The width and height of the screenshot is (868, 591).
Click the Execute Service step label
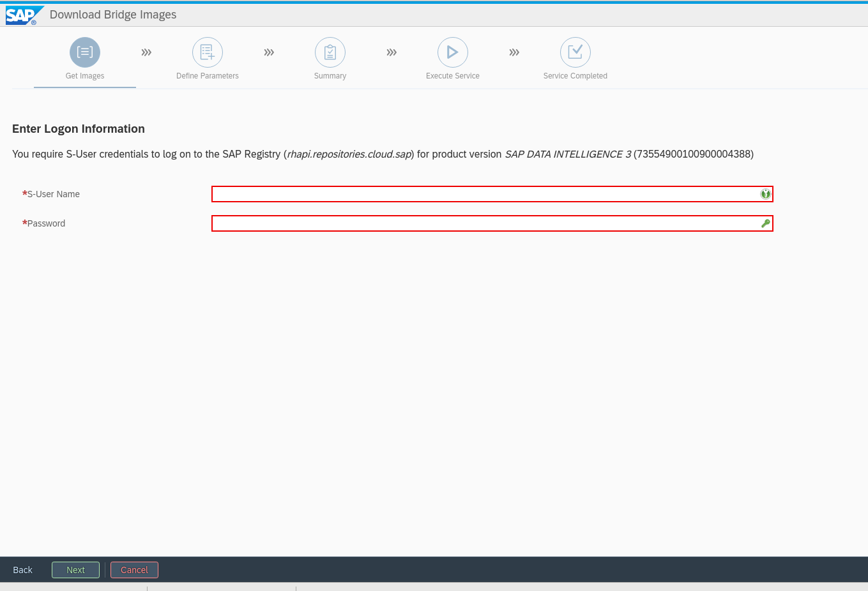(x=453, y=76)
